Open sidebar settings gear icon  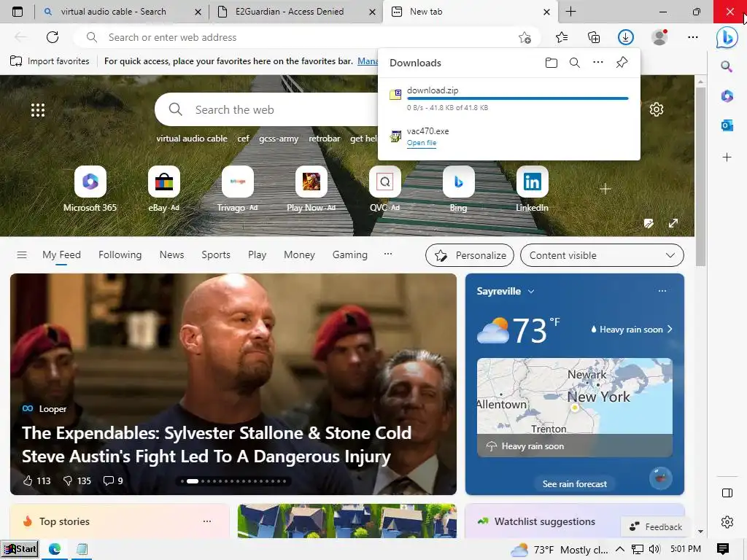click(x=727, y=522)
